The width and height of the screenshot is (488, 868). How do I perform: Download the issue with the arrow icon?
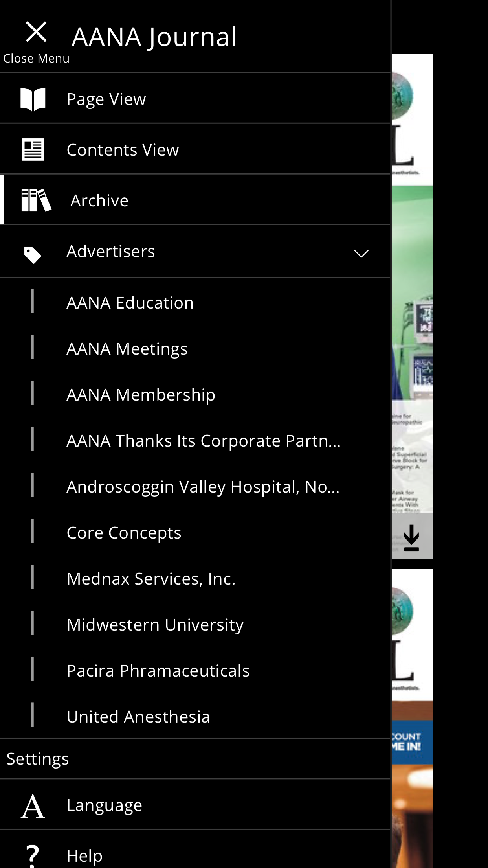click(x=411, y=537)
